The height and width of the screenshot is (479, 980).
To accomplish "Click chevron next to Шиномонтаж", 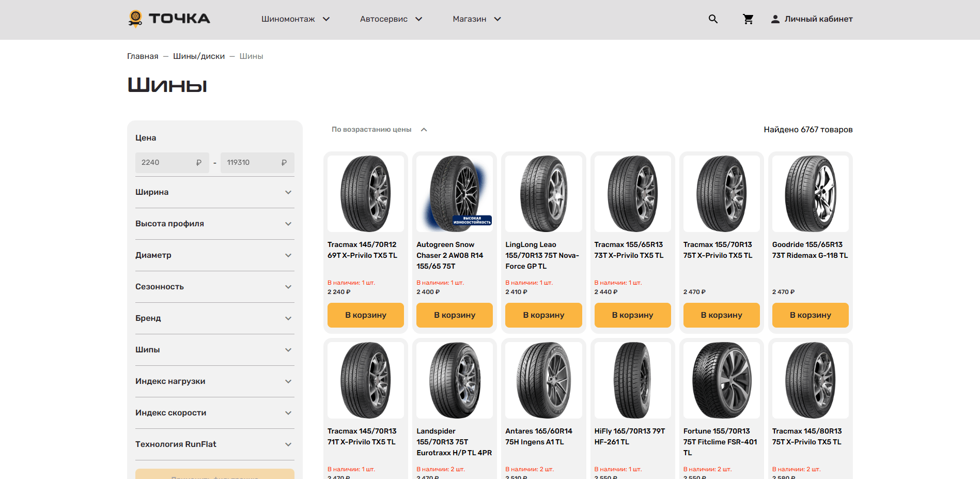I will (326, 19).
